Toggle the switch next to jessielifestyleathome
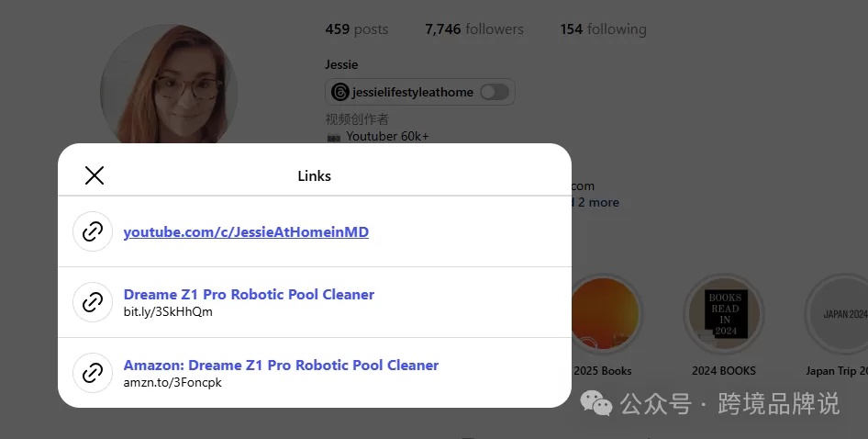Image resolution: width=868 pixels, height=439 pixels. click(x=494, y=92)
